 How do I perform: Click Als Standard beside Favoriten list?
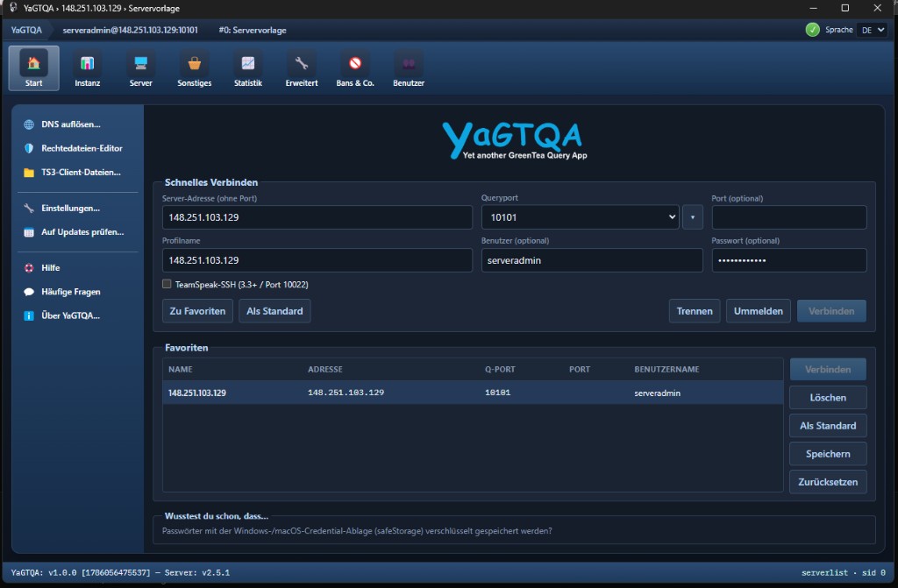click(x=828, y=425)
